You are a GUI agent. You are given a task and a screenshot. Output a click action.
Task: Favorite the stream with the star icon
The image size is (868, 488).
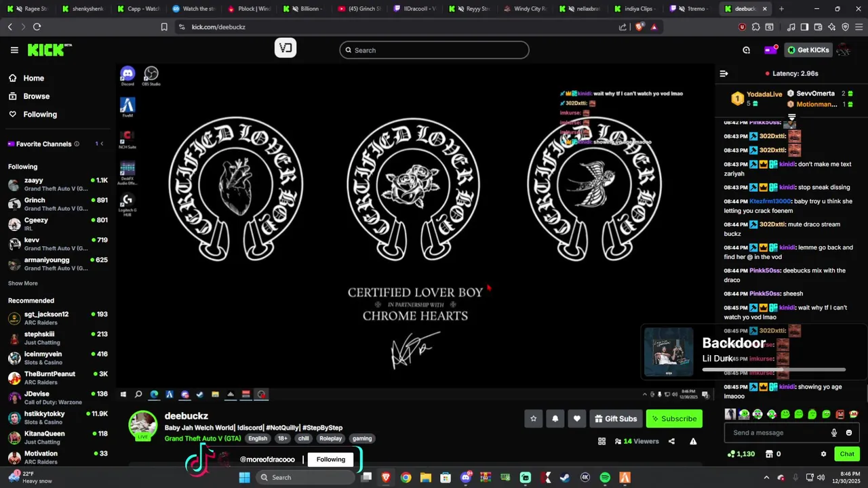point(533,419)
